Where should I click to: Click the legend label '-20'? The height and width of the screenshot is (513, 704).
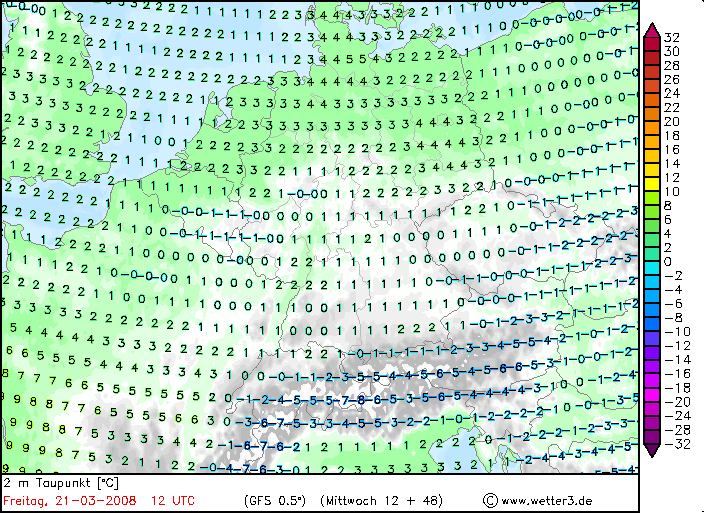coord(677,402)
